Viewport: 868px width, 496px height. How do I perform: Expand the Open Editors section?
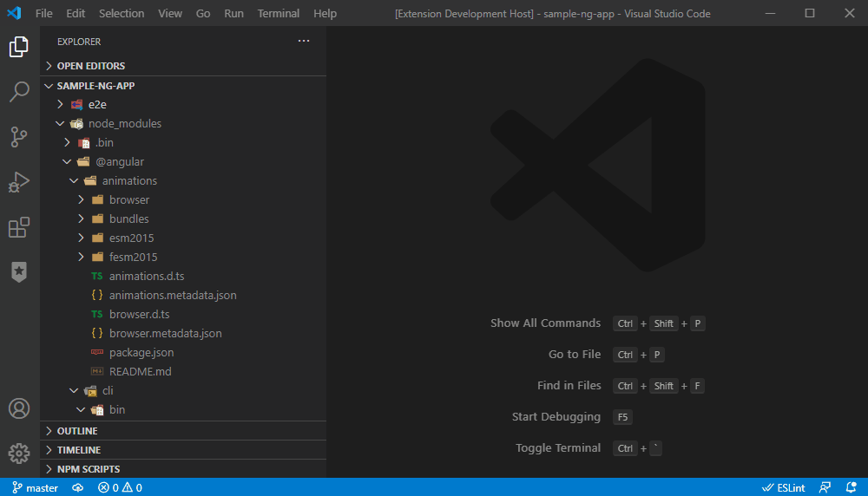[x=49, y=66]
